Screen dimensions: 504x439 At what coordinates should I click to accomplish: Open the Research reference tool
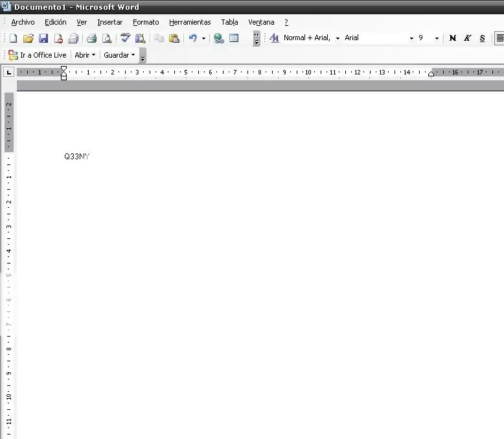[140, 38]
